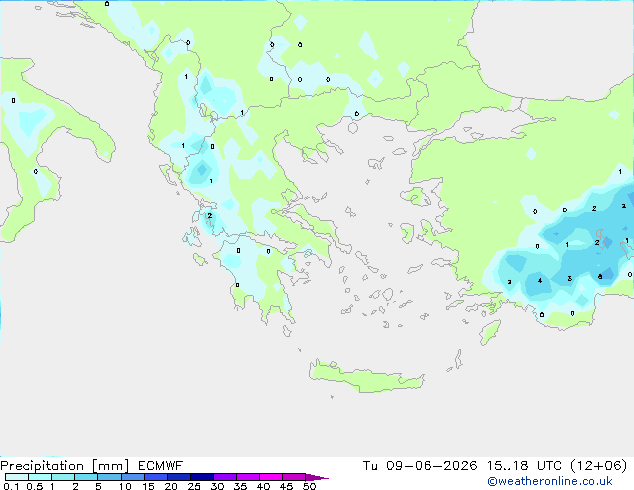Click the "15..18 UTC" time range text
This screenshot has width=634, height=490.
pos(524,466)
